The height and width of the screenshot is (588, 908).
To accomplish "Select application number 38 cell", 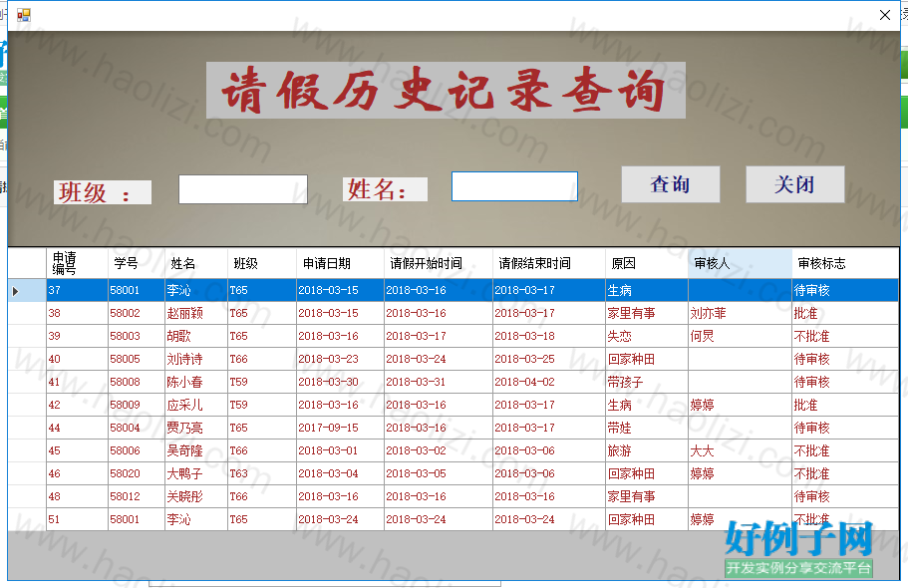I will tap(77, 313).
